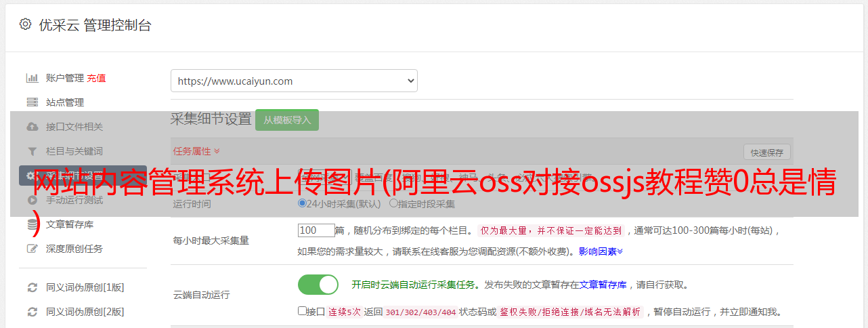This screenshot has width=868, height=328.
Task: Select the 24小时采集(默认) radio option
Action: tap(303, 203)
